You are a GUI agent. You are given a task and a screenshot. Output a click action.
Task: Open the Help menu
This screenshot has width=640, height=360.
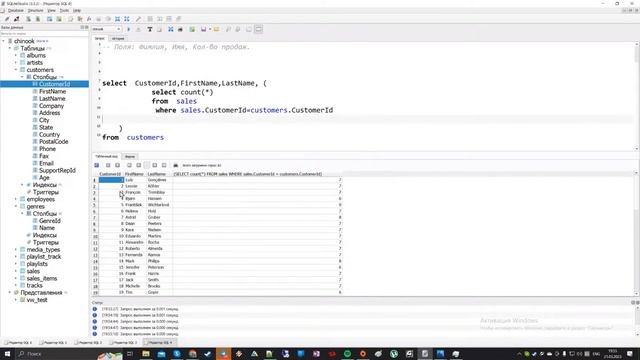tap(77, 10)
